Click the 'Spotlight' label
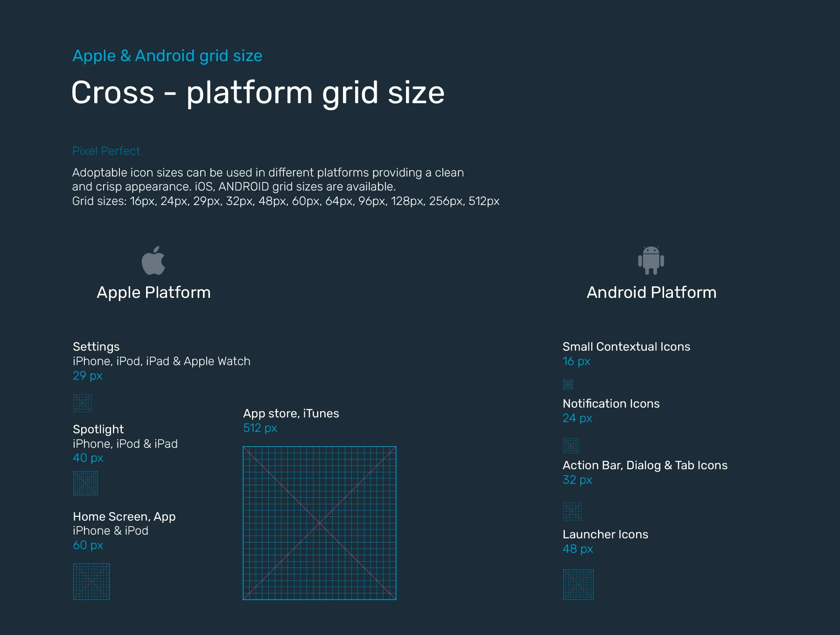This screenshot has width=840, height=635. pos(98,430)
